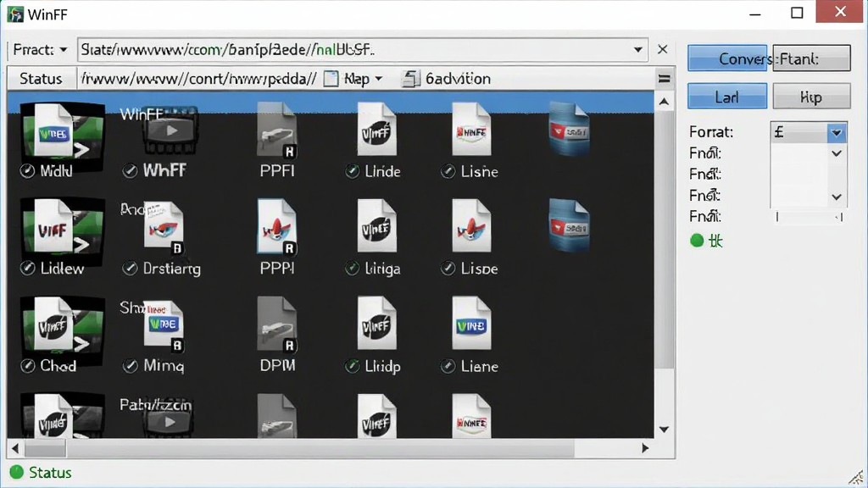Open the Forrat combo box arrow
This screenshot has width=868, height=488.
click(x=837, y=132)
